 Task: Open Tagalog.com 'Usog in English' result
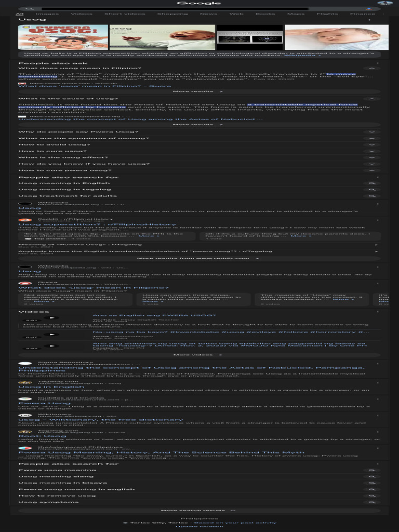click(51, 387)
